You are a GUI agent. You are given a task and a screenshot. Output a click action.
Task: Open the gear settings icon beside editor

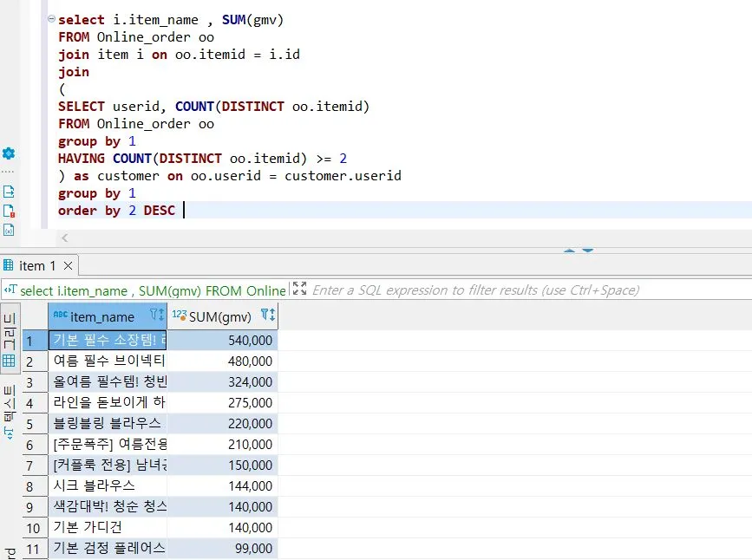(x=9, y=153)
